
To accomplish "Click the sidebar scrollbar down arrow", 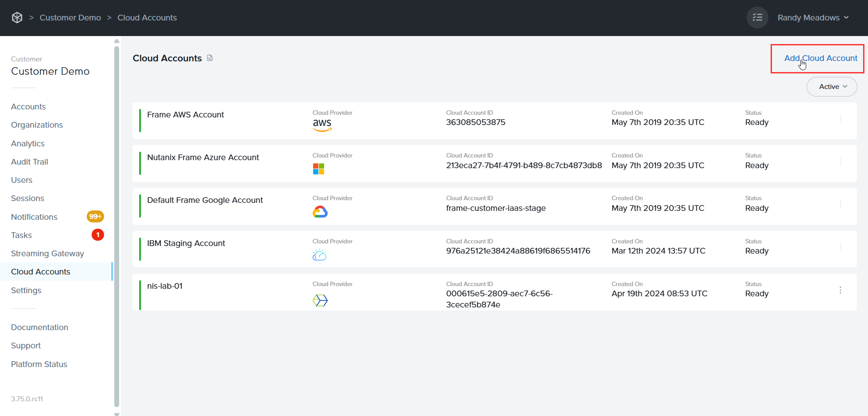I will (x=117, y=413).
